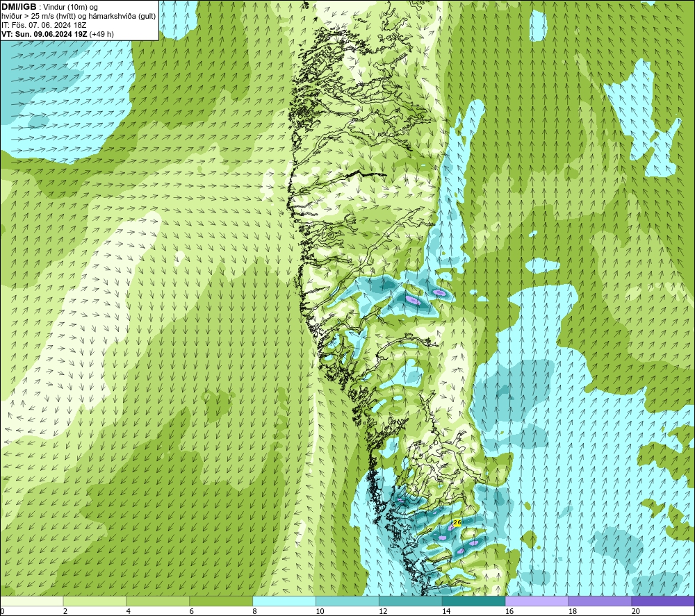Click the colorbar label '14'
Screen dimensions: 695x616
446,612
